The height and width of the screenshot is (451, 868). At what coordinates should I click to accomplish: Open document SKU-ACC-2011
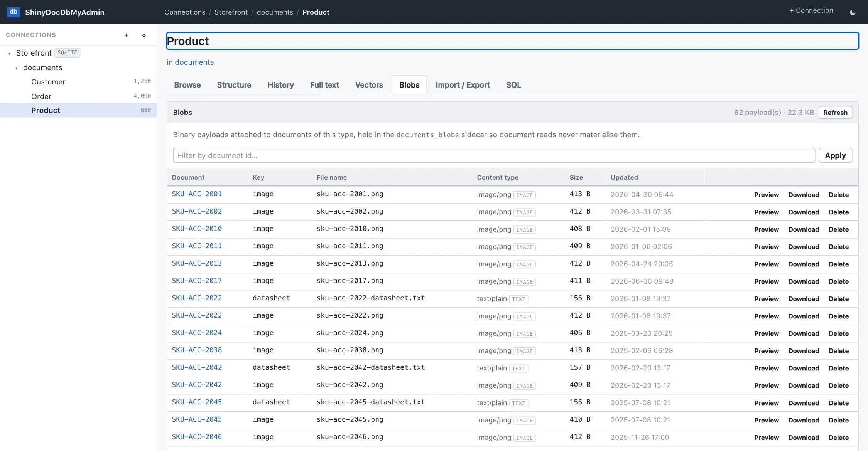pyautogui.click(x=197, y=246)
